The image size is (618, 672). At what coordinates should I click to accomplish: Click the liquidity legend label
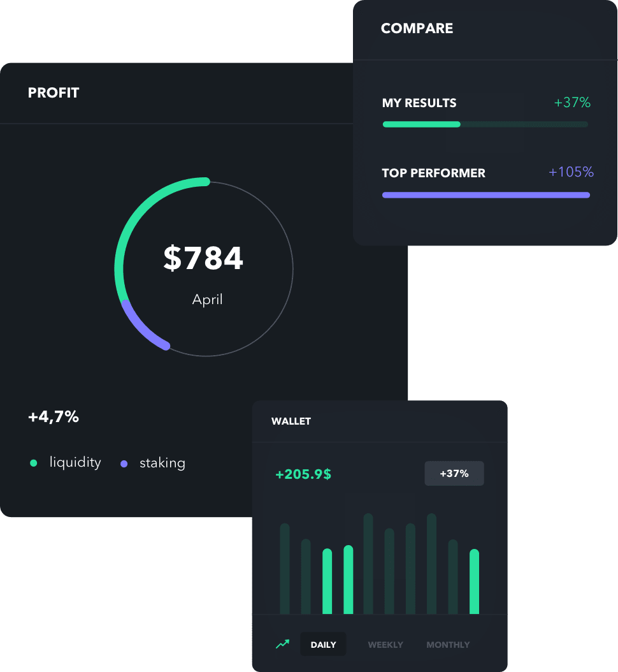pyautogui.click(x=75, y=463)
